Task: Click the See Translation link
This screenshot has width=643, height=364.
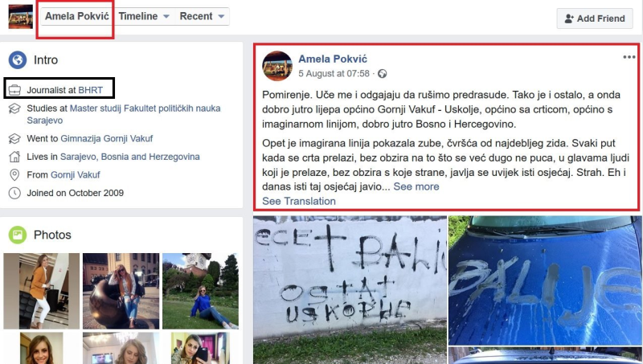Action: click(299, 201)
